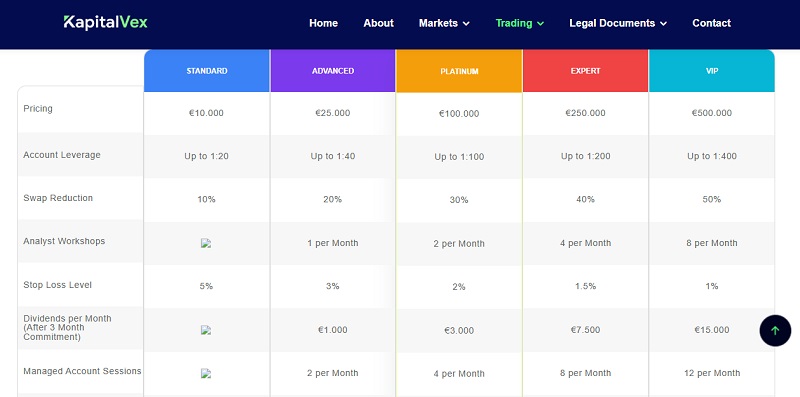Click the Up to 1:20 leverage value
The image size is (800, 397).
pyautogui.click(x=206, y=156)
